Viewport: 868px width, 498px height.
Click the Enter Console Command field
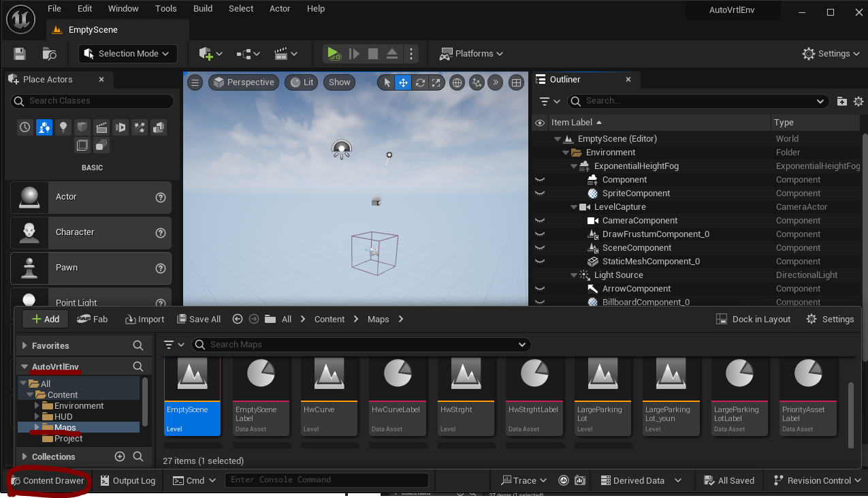click(x=327, y=480)
